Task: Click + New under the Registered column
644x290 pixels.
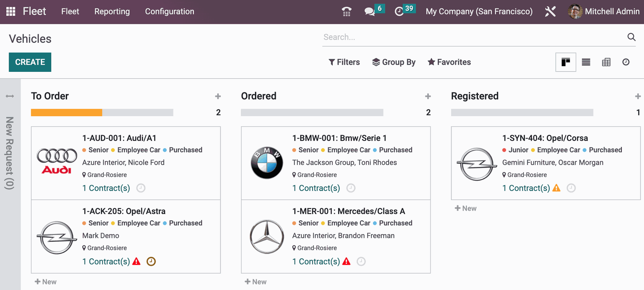Action: click(466, 208)
